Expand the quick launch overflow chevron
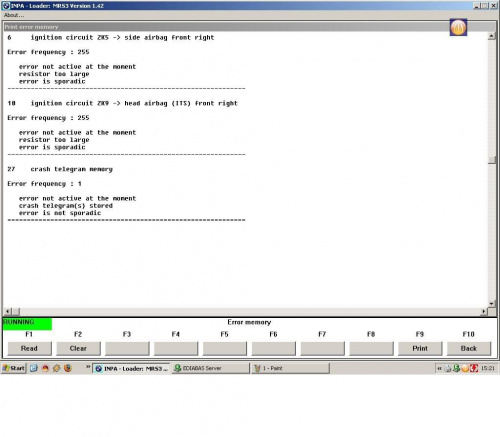Image resolution: width=500 pixels, height=437 pixels. [88, 367]
